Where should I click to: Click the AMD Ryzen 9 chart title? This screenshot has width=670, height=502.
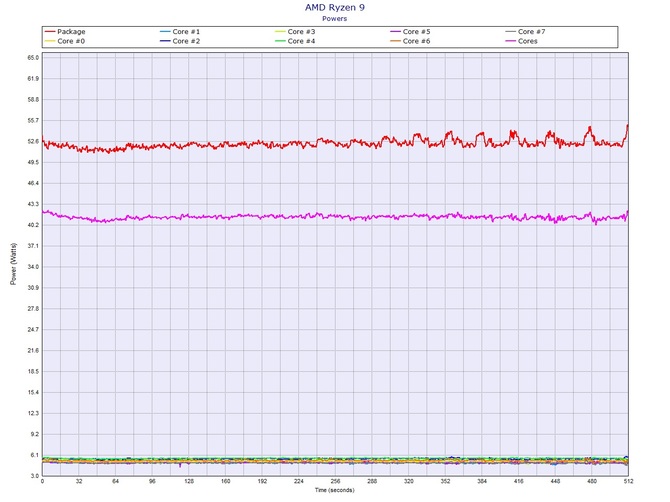[x=335, y=7]
